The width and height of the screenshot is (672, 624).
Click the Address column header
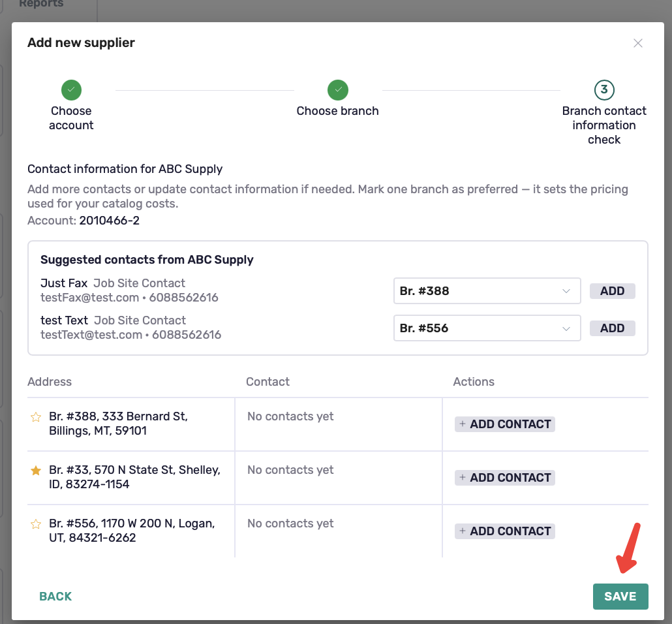coord(50,382)
